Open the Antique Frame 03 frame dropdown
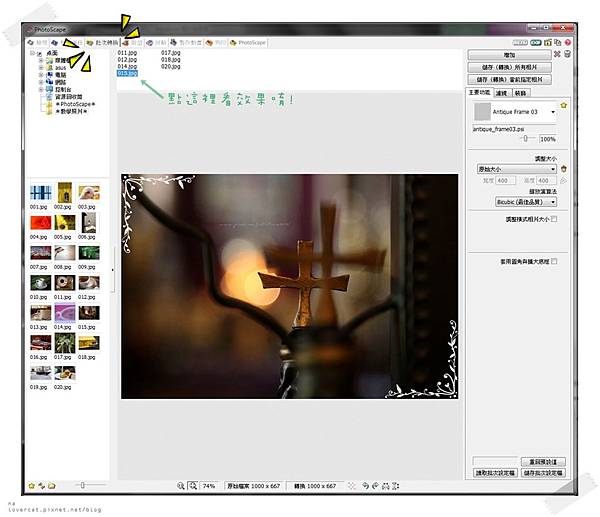The width and height of the screenshot is (600, 517). 553,112
